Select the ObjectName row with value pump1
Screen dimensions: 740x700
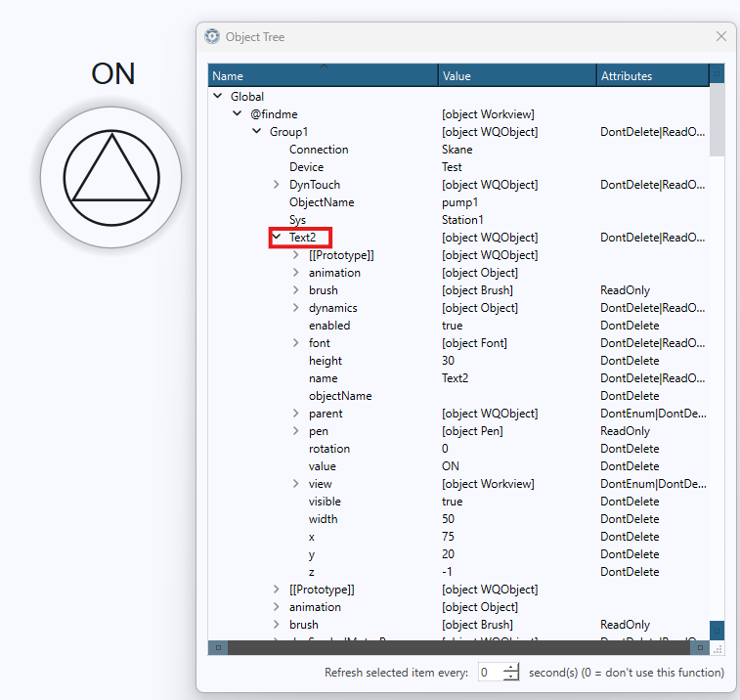pyautogui.click(x=322, y=202)
